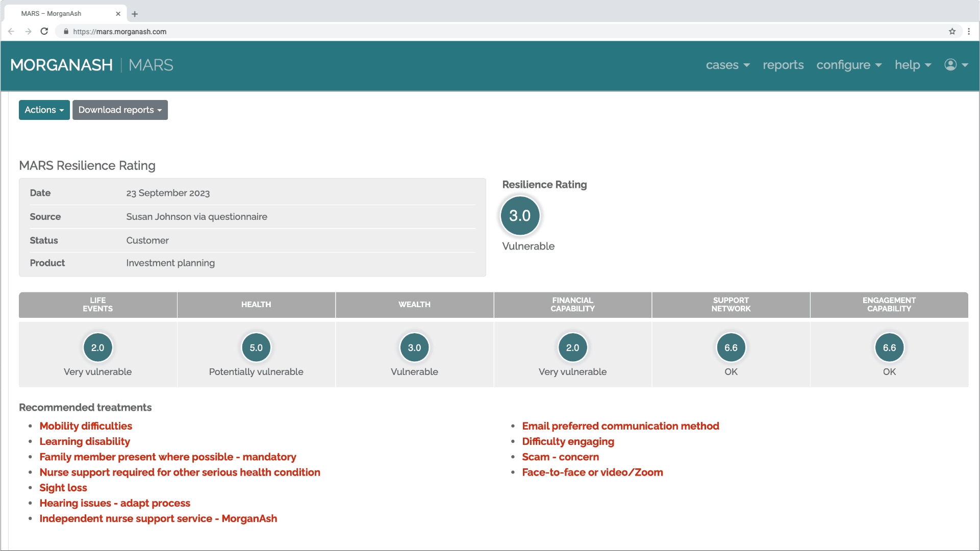Bookmark this page with the star icon
980x551 pixels.
(952, 32)
